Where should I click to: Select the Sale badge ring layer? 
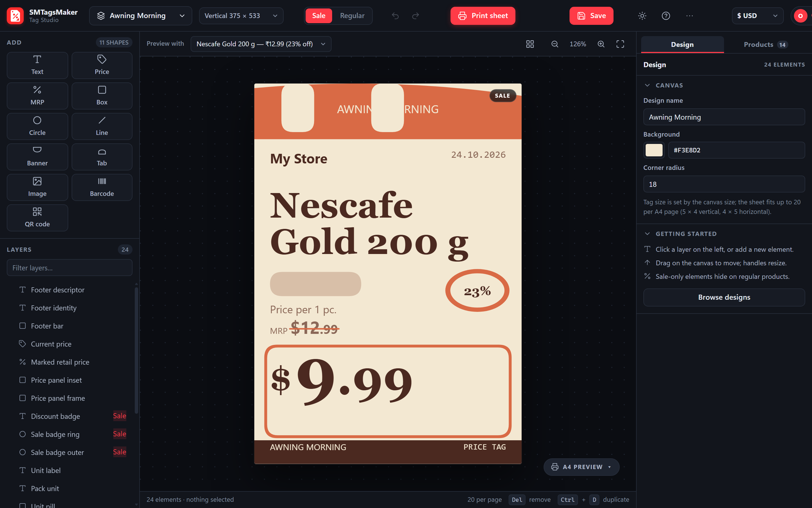coord(69,434)
